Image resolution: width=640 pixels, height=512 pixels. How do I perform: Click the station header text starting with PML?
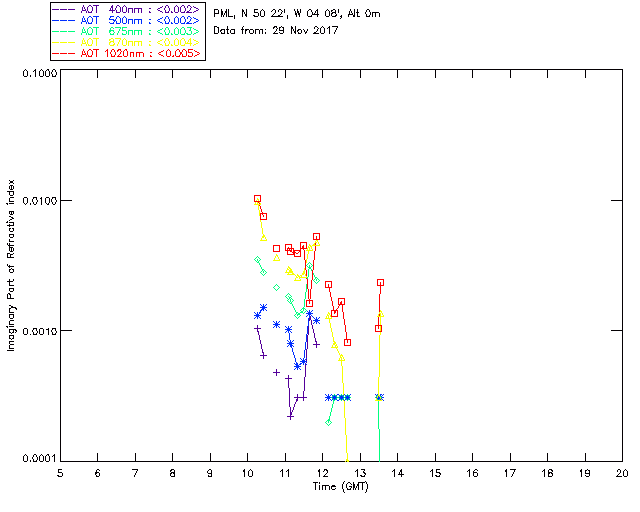pyautogui.click(x=297, y=14)
